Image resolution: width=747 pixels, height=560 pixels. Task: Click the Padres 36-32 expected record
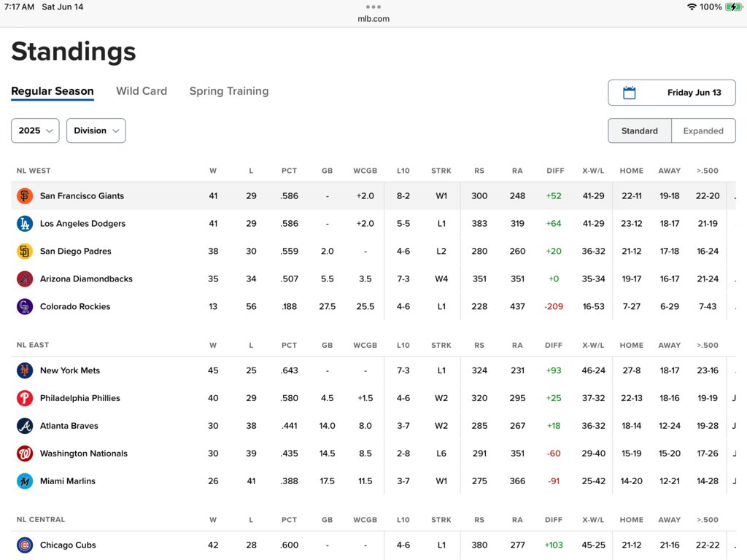coord(593,251)
